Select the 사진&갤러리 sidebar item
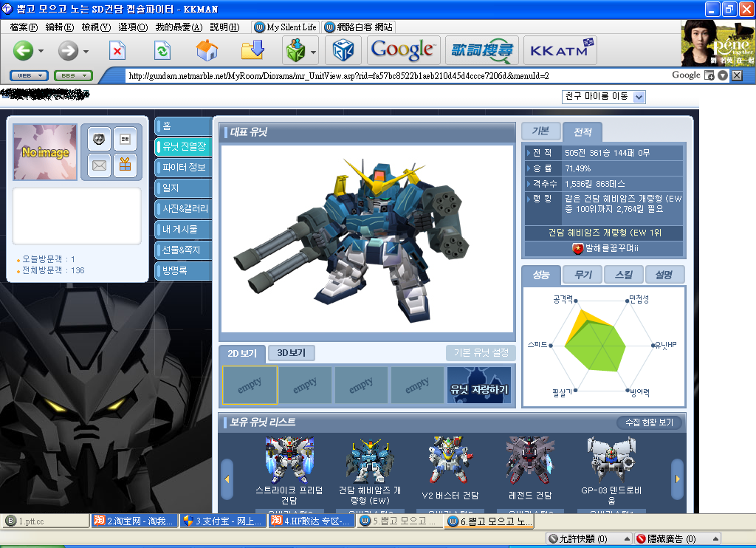 pyautogui.click(x=184, y=209)
